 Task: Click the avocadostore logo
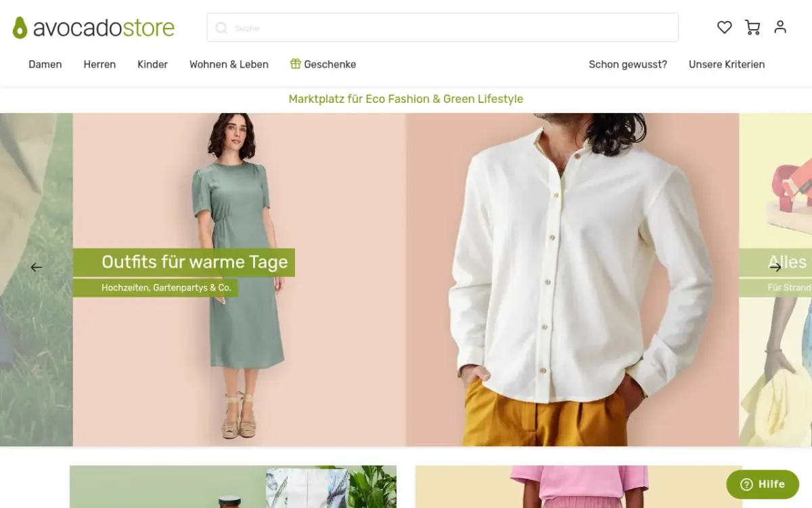93,28
